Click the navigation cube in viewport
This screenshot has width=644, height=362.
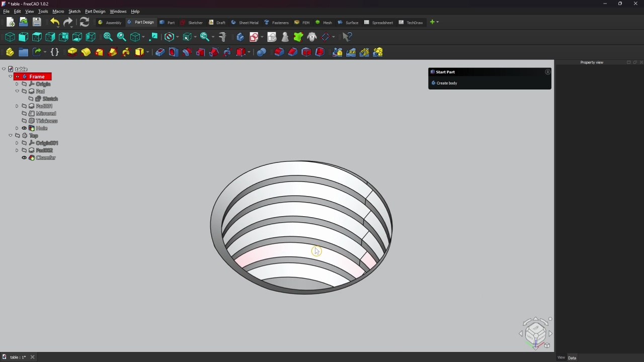(536, 333)
